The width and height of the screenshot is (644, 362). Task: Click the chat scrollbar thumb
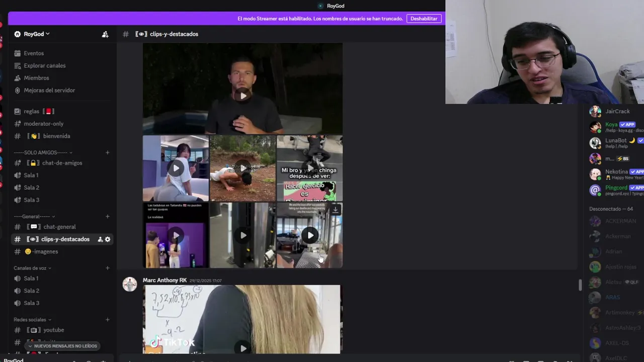point(580,285)
